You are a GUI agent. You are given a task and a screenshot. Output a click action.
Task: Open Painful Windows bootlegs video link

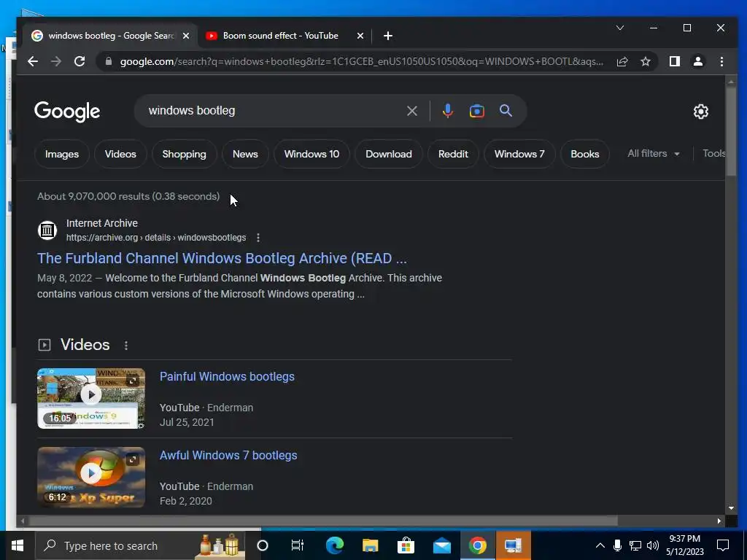pos(227,377)
